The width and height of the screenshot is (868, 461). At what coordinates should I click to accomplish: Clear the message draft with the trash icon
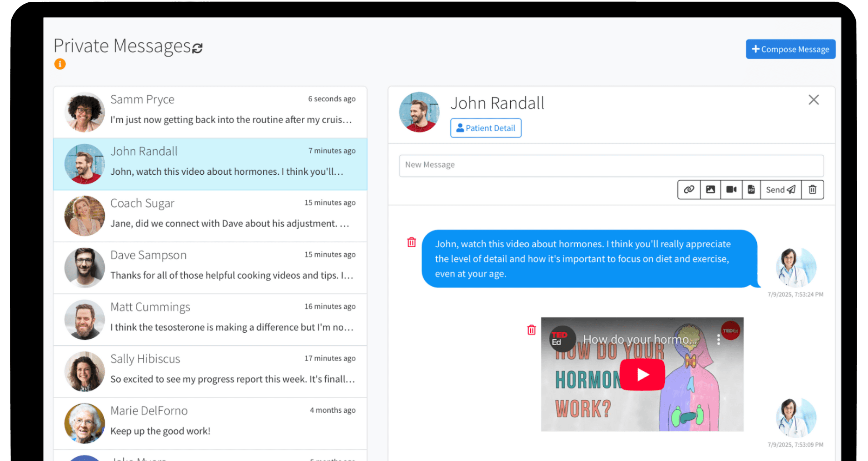click(x=813, y=190)
